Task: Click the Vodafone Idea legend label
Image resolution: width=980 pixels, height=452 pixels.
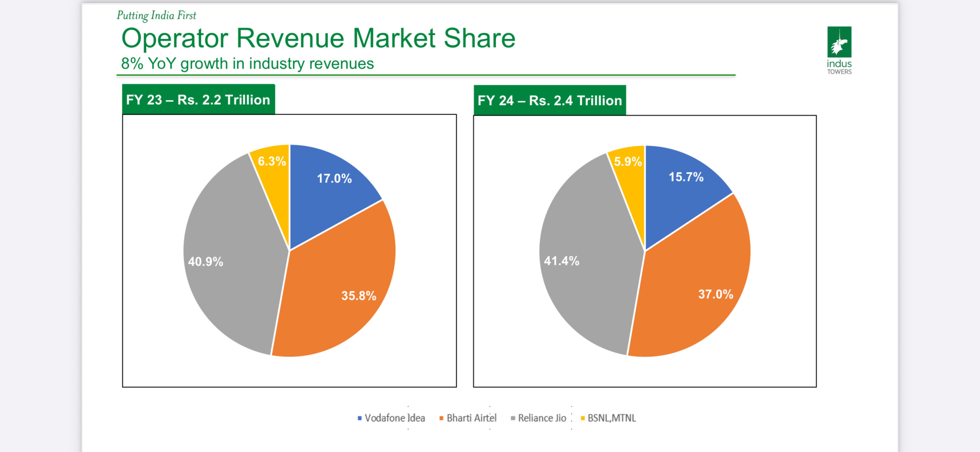Action: point(395,418)
